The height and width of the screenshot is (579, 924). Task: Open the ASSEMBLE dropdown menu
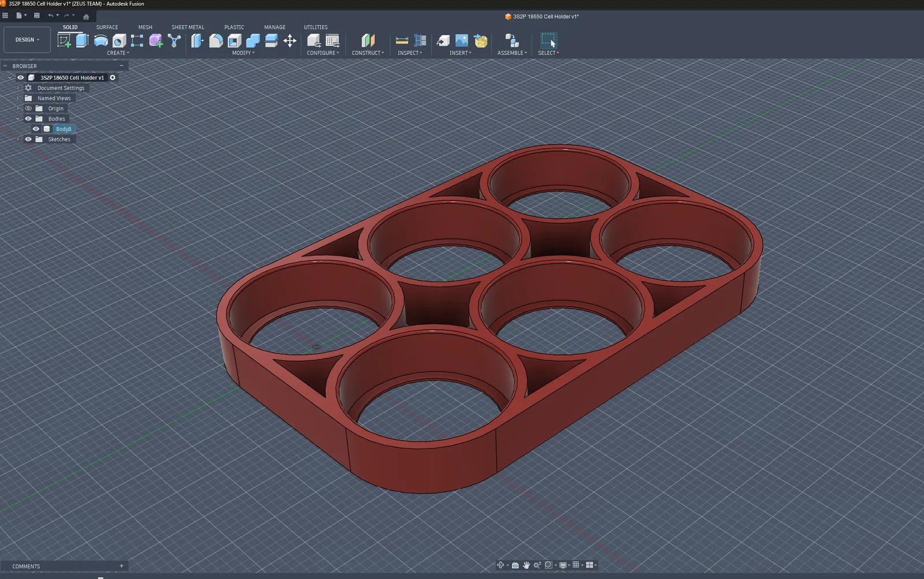click(512, 53)
